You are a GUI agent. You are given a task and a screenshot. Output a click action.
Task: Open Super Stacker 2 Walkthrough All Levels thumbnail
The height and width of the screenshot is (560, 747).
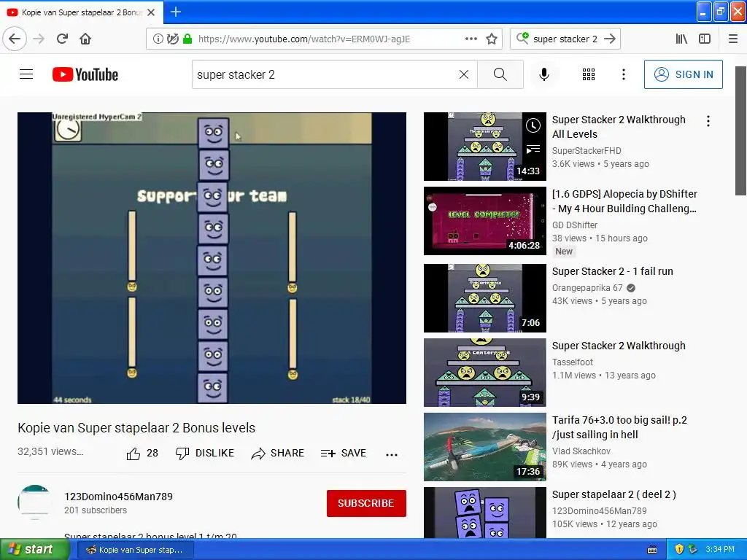click(485, 147)
